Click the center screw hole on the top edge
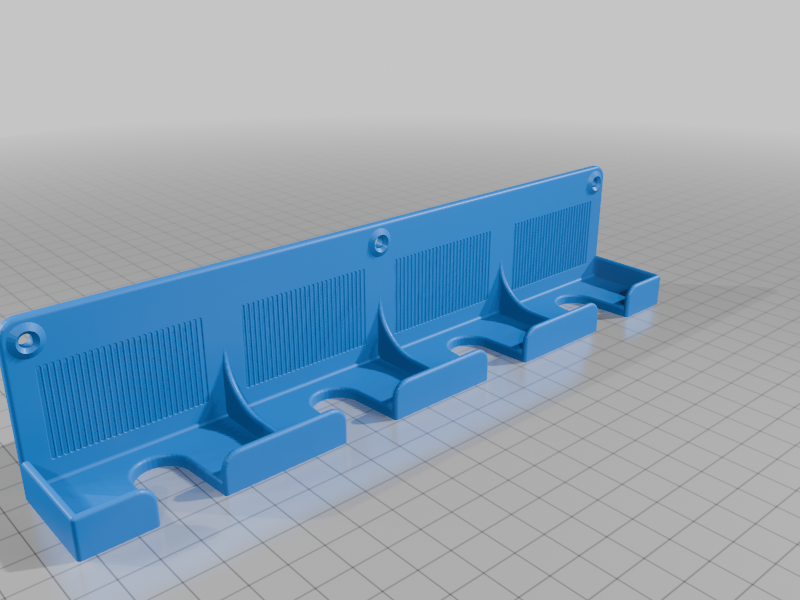The image size is (800, 600). [380, 242]
